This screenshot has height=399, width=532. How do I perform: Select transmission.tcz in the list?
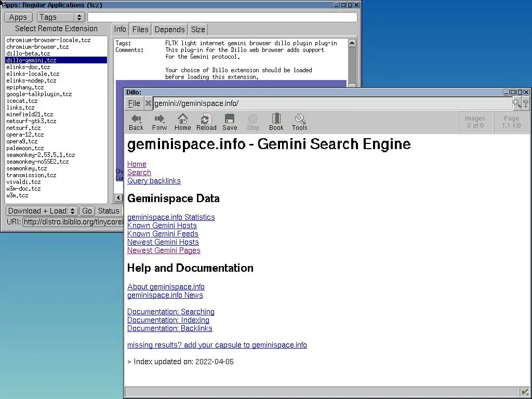pyautogui.click(x=56, y=175)
